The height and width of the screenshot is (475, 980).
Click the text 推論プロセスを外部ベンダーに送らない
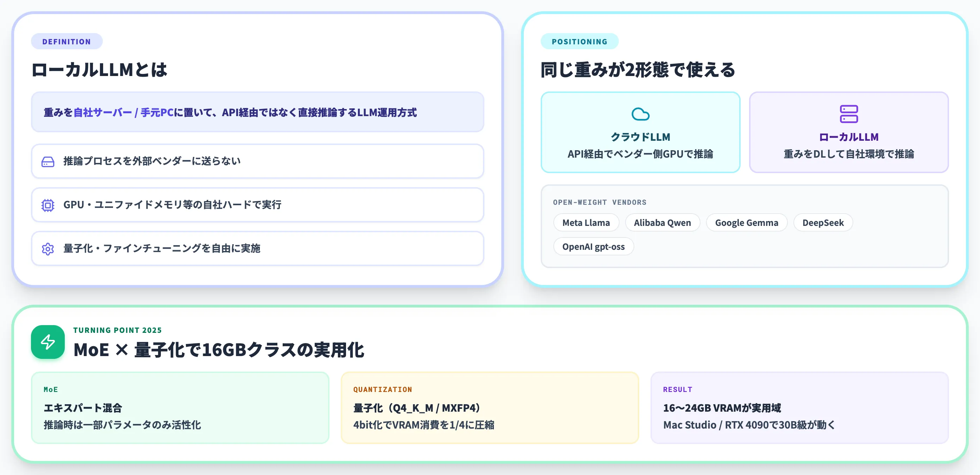152,161
